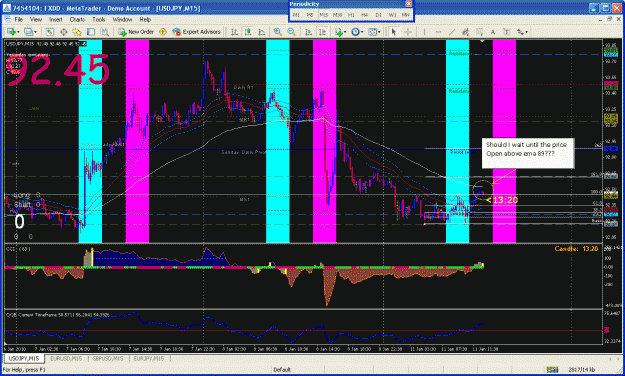The image size is (625, 376).
Task: Select the Equidistant Channel tool
Action: 465,32
